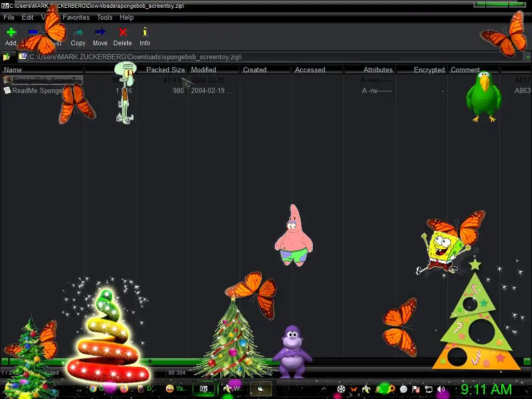The image size is (532, 399).
Task: Click the network tray icon
Action: click(429, 390)
